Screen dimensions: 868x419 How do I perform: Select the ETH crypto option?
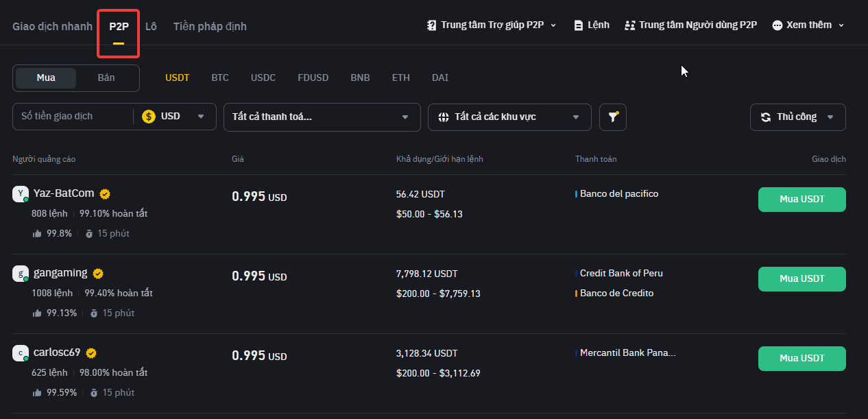[x=401, y=78]
